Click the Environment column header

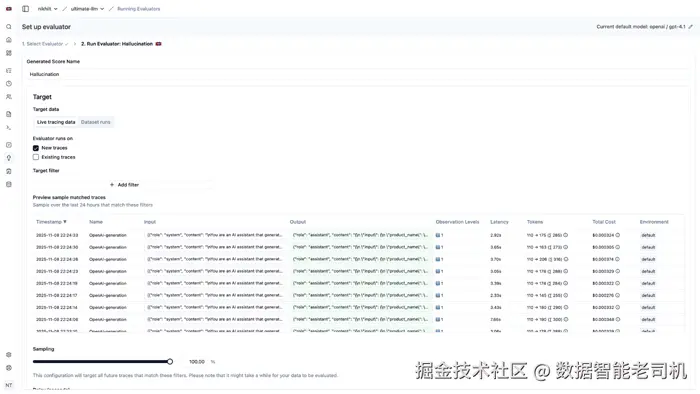coord(654,222)
